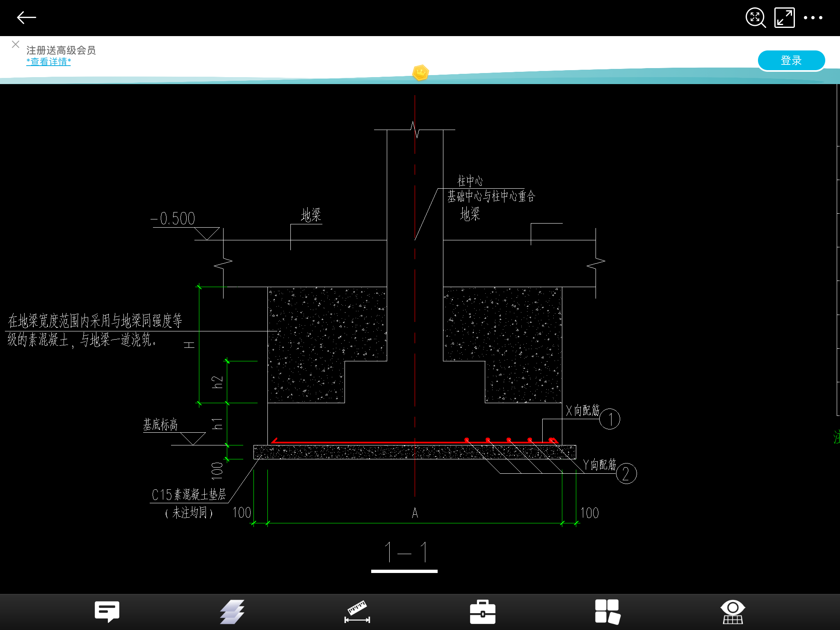The width and height of the screenshot is (840, 630).
Task: Open the 查看详情 link
Action: 48,62
